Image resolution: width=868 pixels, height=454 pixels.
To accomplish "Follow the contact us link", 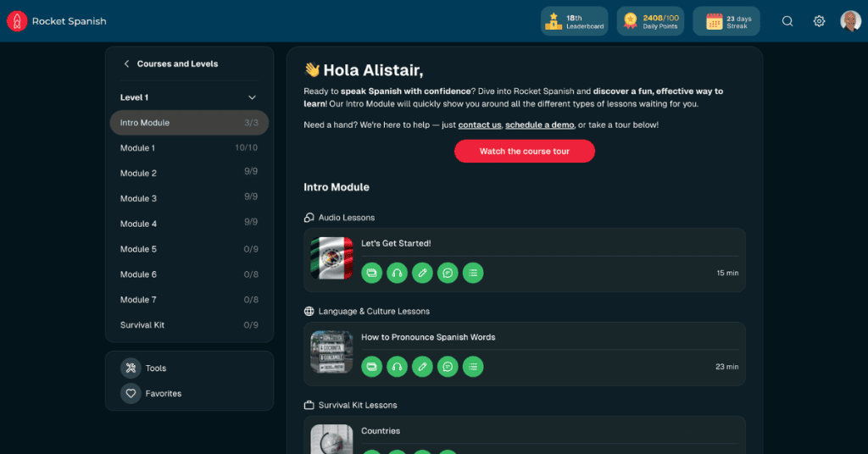I will click(480, 125).
